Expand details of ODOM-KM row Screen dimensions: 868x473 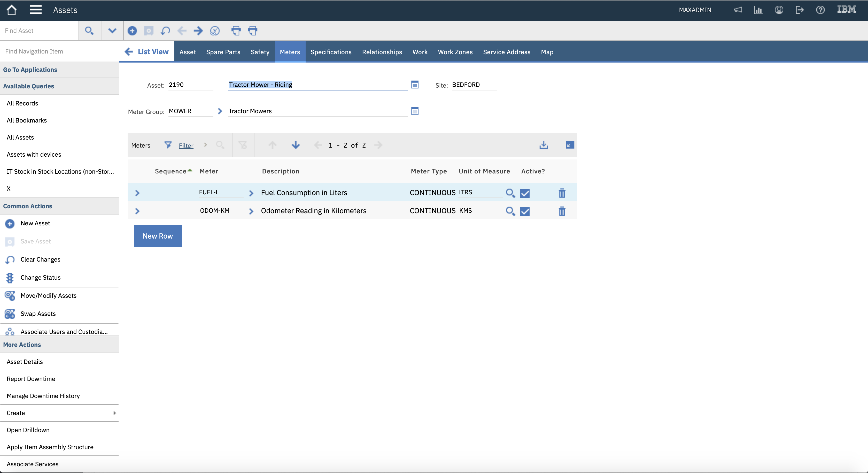pyautogui.click(x=137, y=211)
